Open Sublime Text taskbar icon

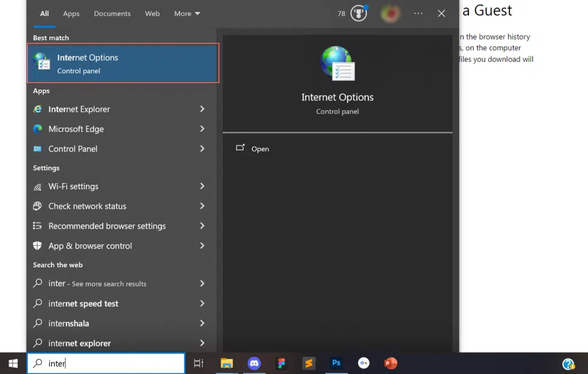(x=309, y=363)
